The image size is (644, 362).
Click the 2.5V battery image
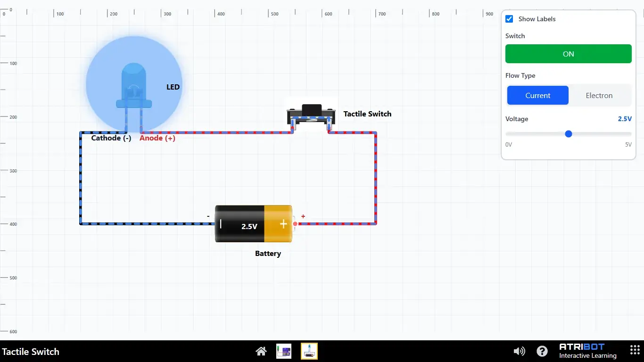pos(254,224)
